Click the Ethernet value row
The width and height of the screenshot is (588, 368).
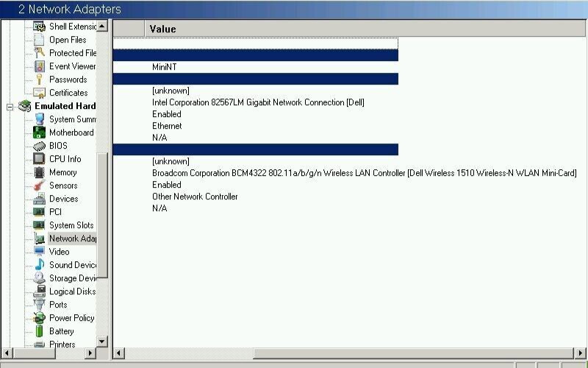coord(167,126)
